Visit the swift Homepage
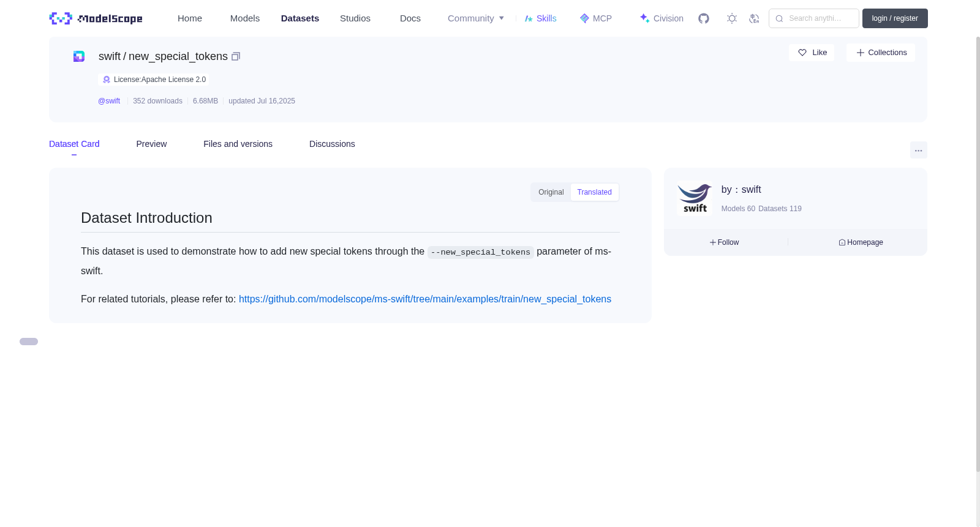The height and width of the screenshot is (527, 980). point(861,242)
